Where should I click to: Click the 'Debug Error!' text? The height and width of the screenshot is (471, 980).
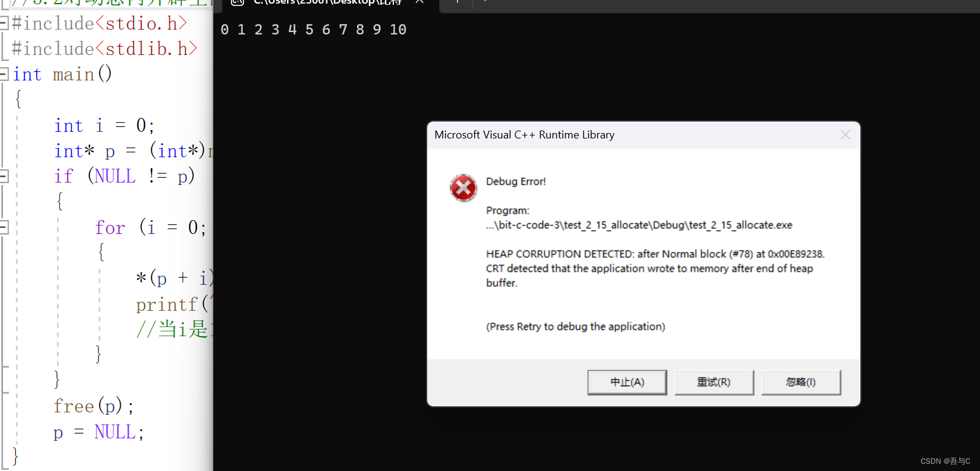coord(516,181)
